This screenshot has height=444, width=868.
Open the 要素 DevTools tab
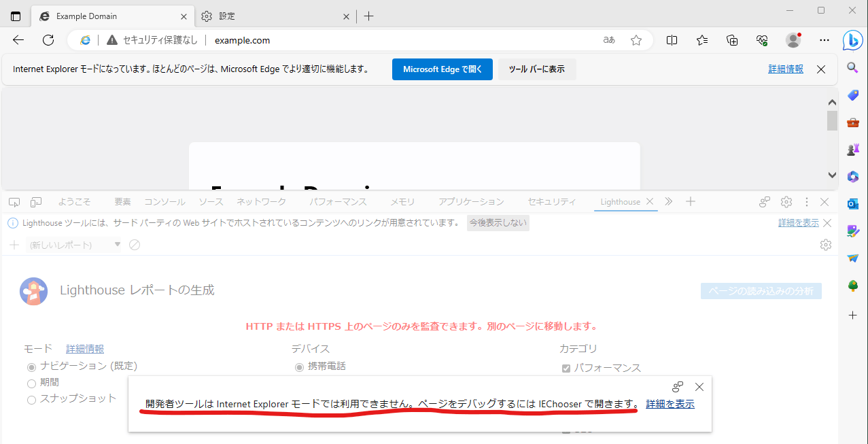(123, 202)
